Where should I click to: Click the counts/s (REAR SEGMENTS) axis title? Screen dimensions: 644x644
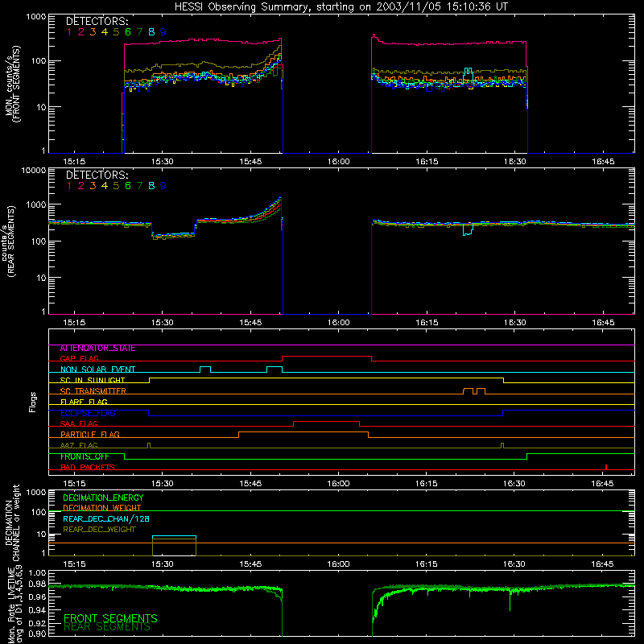[x=8, y=242]
